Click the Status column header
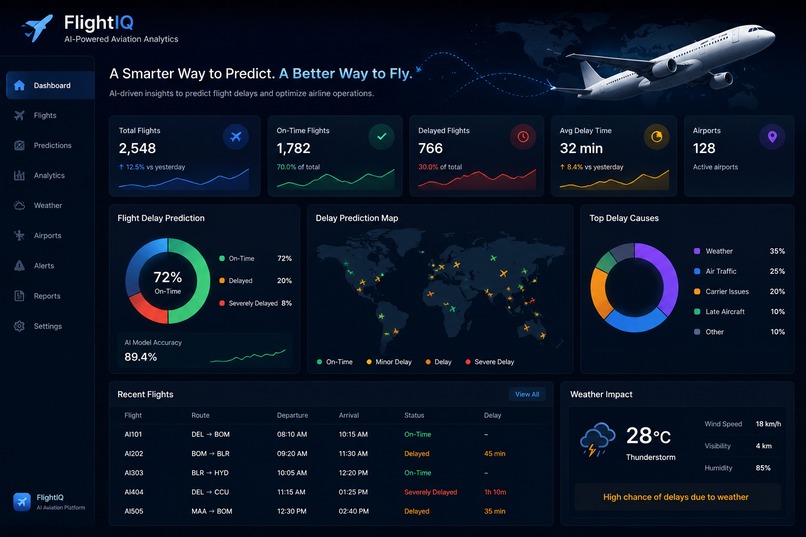This screenshot has height=537, width=806. [x=414, y=415]
